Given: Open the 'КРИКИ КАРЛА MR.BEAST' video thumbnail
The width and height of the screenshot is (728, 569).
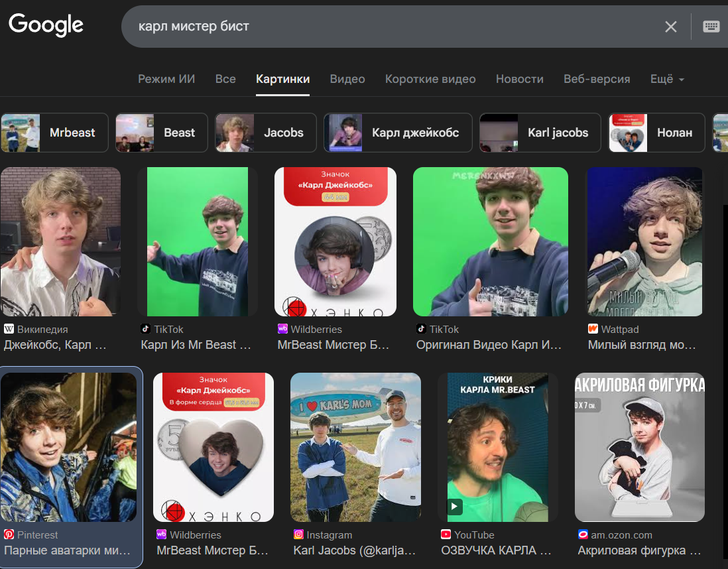Looking at the screenshot, I should click(x=498, y=447).
